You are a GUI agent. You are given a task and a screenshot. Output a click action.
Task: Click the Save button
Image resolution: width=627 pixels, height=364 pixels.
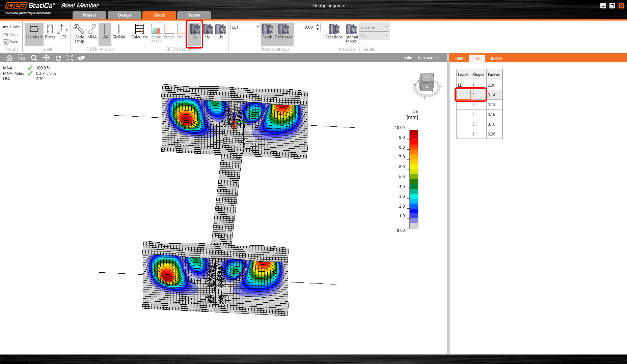11,42
